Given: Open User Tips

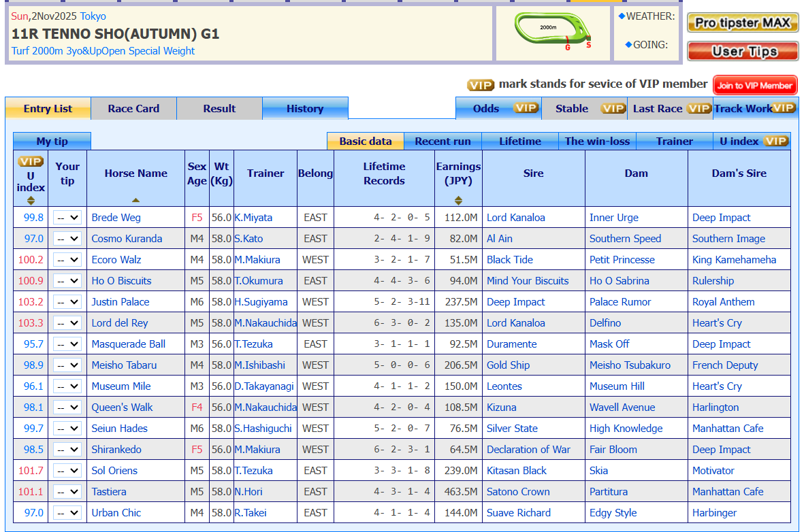Looking at the screenshot, I should tap(743, 51).
